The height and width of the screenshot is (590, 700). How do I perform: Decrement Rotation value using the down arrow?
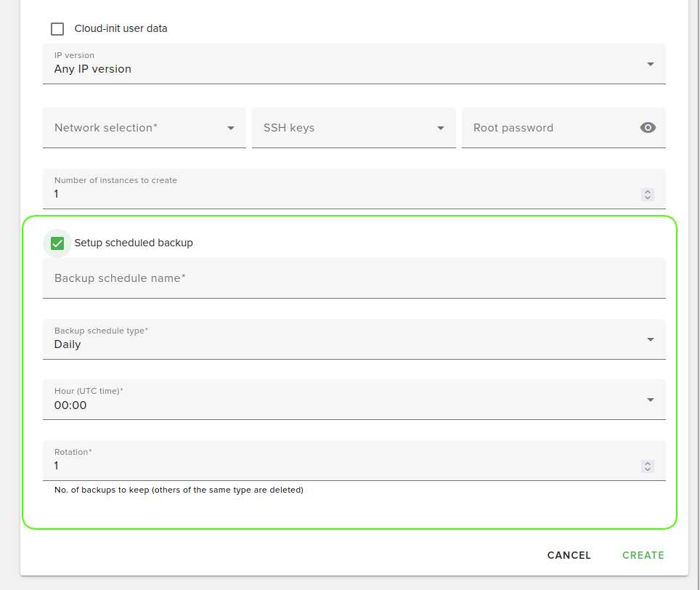(x=648, y=469)
